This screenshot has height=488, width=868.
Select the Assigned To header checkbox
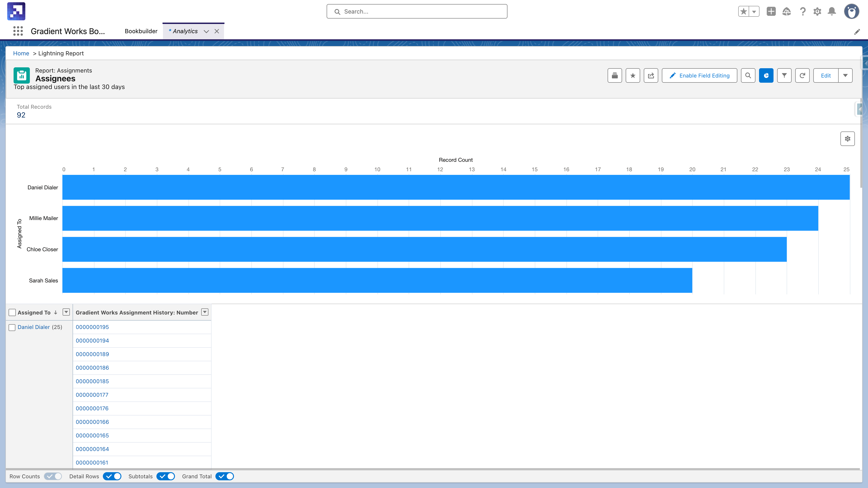(x=12, y=312)
